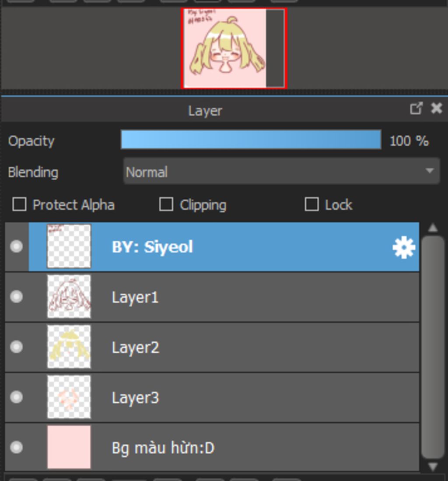Close the Layer panel
448x481 pixels.
click(436, 109)
